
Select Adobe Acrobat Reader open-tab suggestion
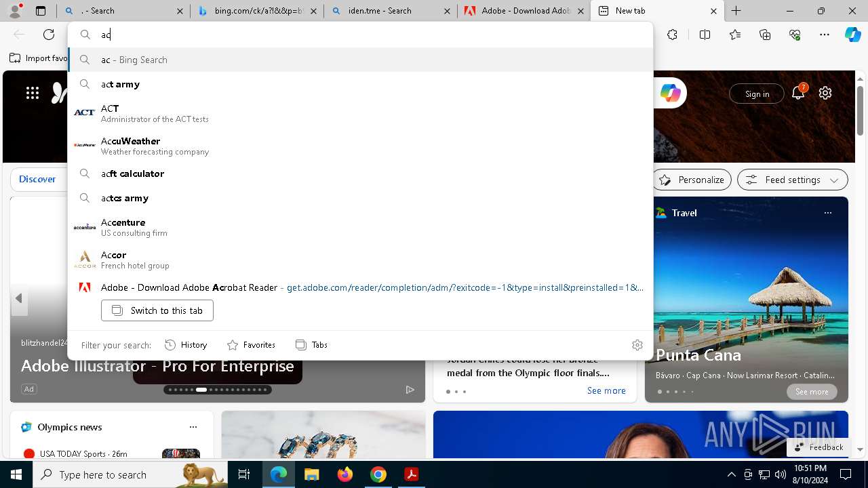click(x=361, y=287)
